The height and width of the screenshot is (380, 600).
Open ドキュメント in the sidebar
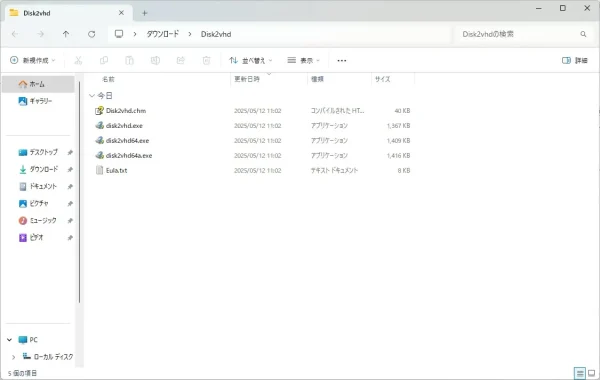38,186
